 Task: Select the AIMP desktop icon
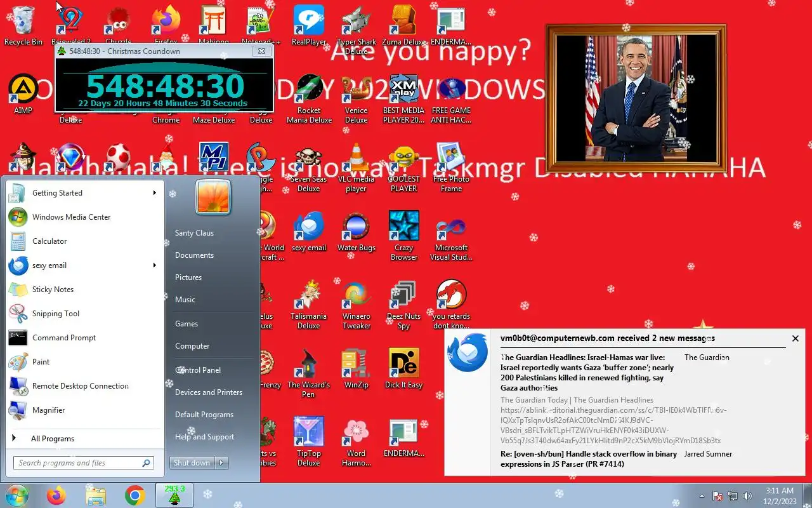pyautogui.click(x=23, y=94)
